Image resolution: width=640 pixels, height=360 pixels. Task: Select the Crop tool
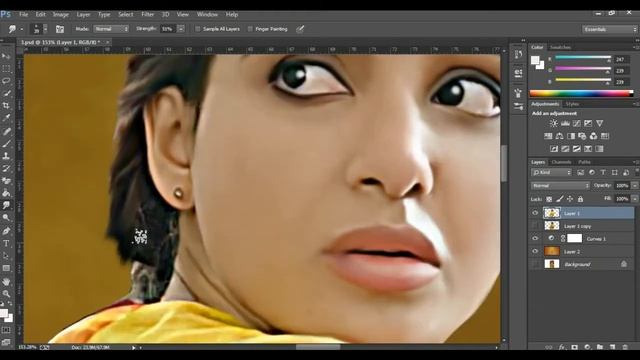pos(6,105)
